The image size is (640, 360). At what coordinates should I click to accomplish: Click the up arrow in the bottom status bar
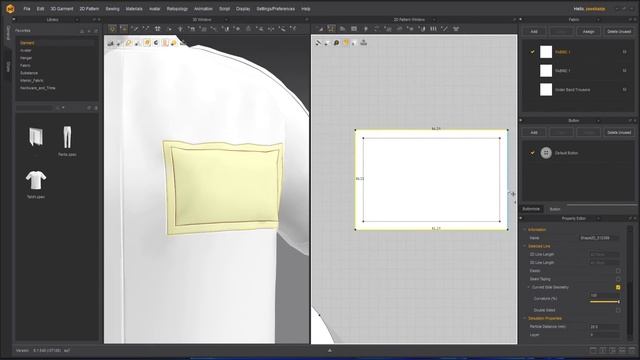coord(330,350)
